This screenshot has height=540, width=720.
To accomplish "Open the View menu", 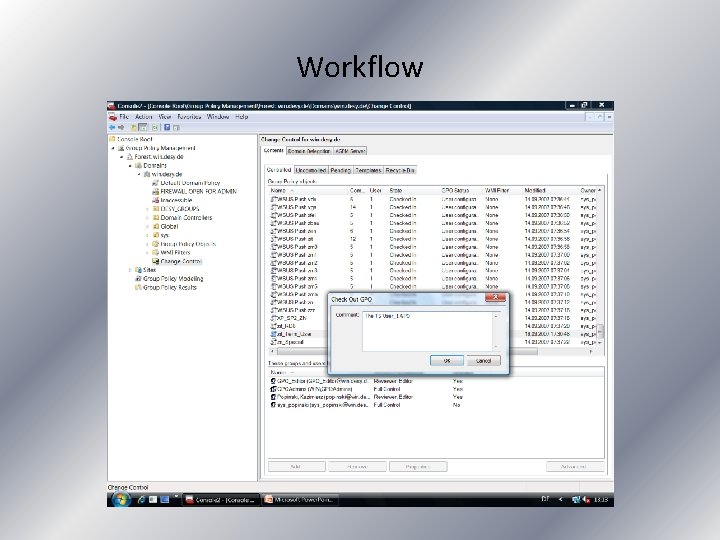I will [164, 117].
